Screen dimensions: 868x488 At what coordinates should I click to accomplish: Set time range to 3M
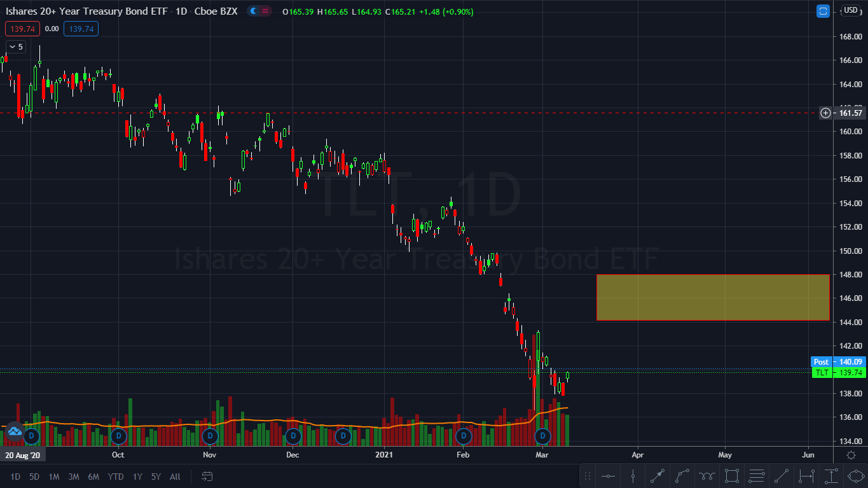click(x=74, y=477)
